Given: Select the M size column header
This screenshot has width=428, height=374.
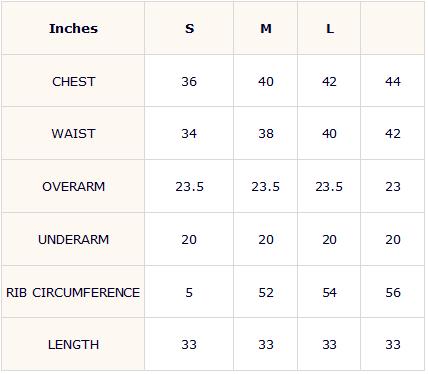Looking at the screenshot, I should [266, 29].
